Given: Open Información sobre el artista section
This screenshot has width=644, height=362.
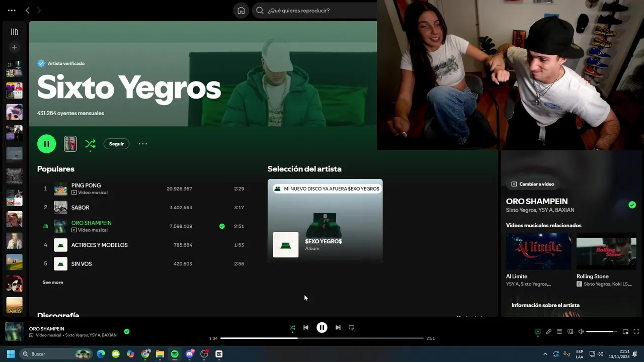Looking at the screenshot, I should (x=545, y=305).
